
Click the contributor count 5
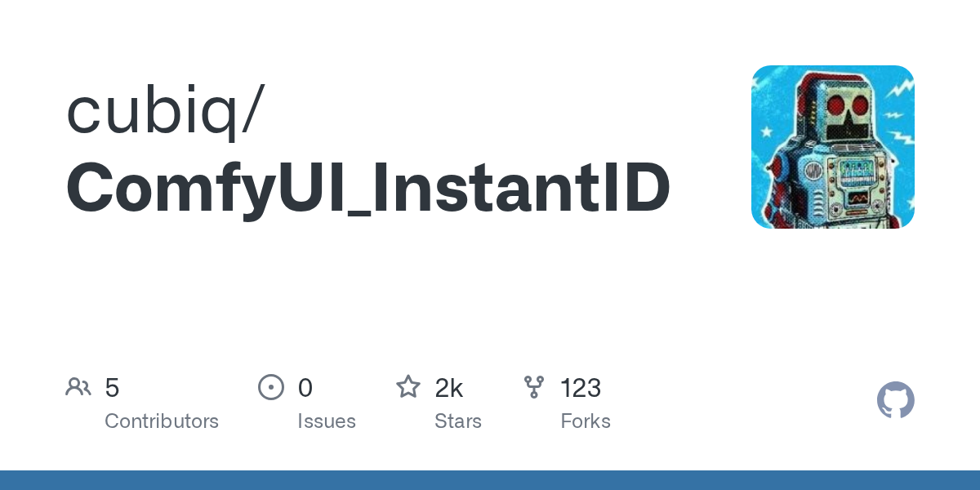click(x=113, y=388)
